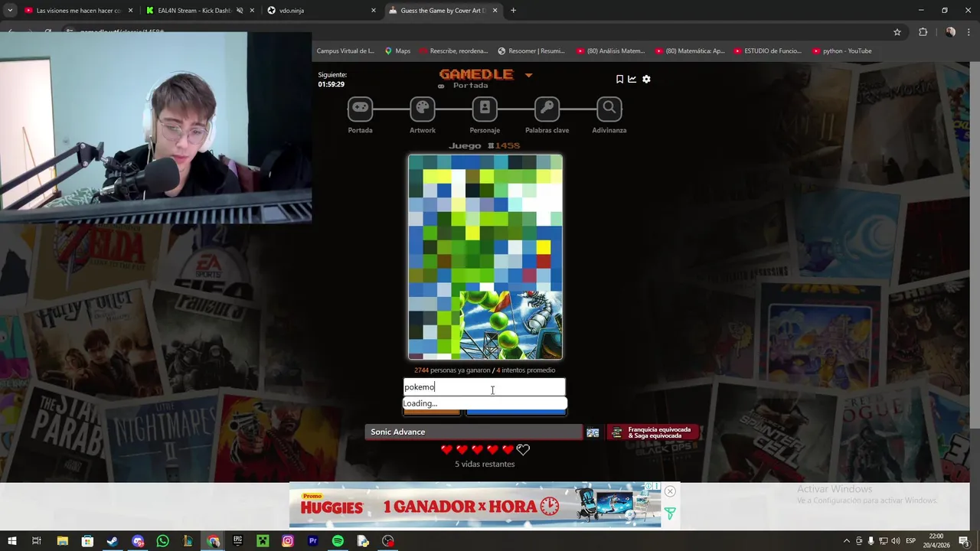Open the ESTUDIO de Funcio bookmark
The width and height of the screenshot is (980, 551).
767,51
